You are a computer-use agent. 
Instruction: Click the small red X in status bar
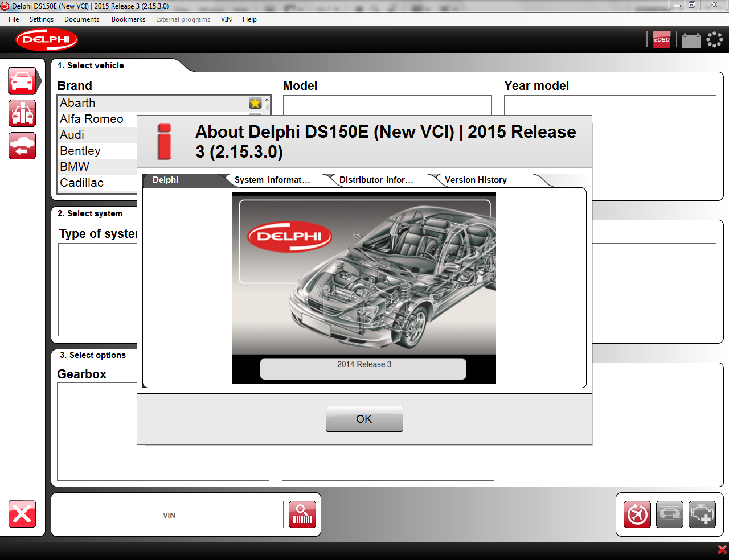point(722,550)
